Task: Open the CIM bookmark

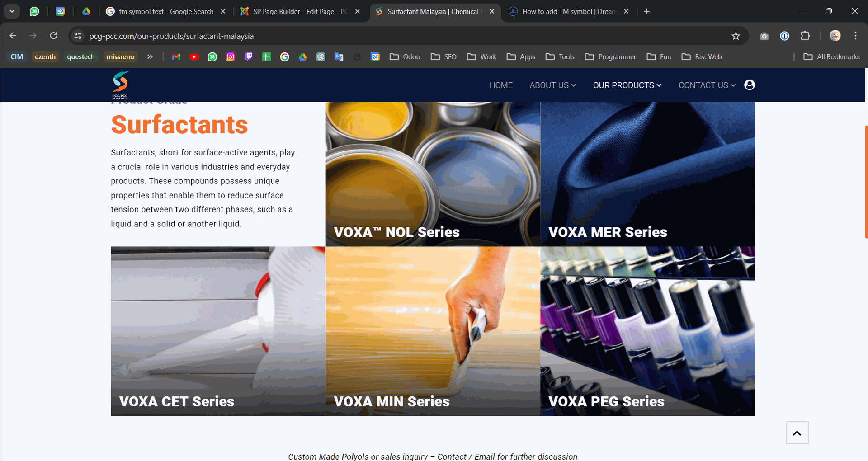Action: coord(17,56)
